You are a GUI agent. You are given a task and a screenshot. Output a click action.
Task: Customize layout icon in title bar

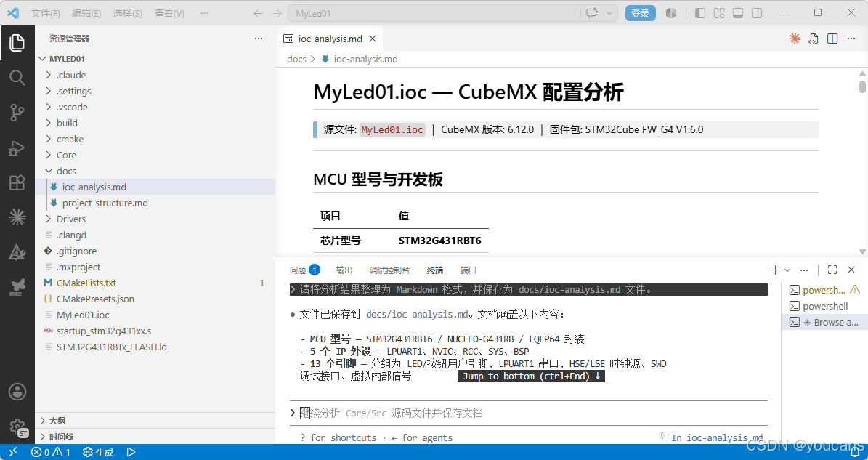pyautogui.click(x=719, y=13)
